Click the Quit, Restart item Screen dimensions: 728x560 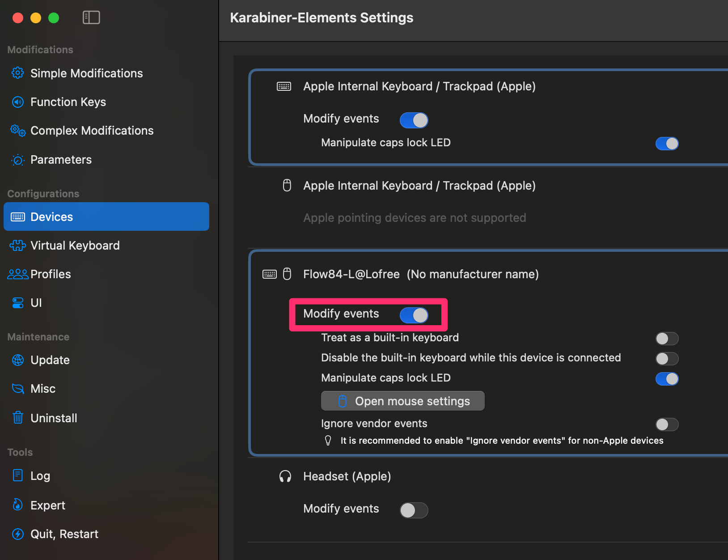(64, 534)
